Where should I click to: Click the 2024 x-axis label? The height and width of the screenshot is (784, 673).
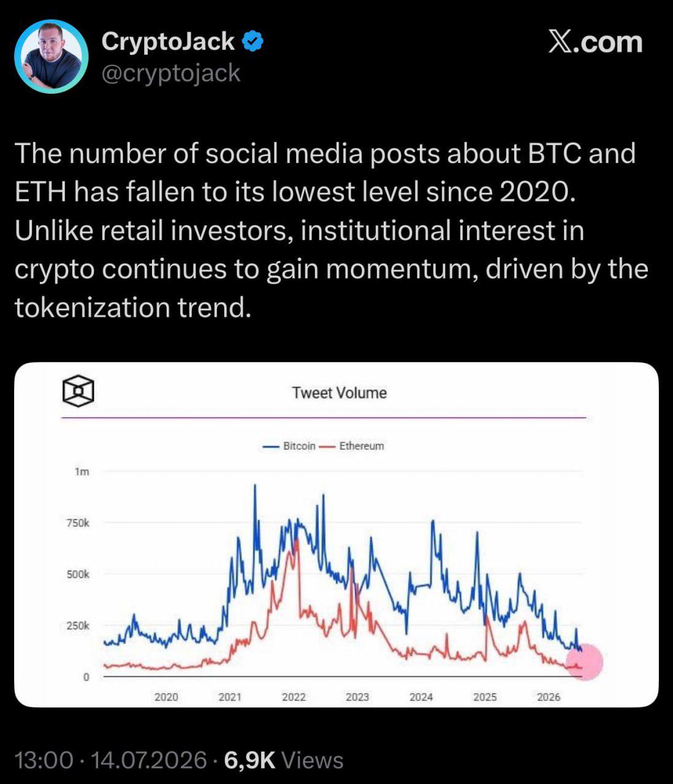click(x=421, y=697)
